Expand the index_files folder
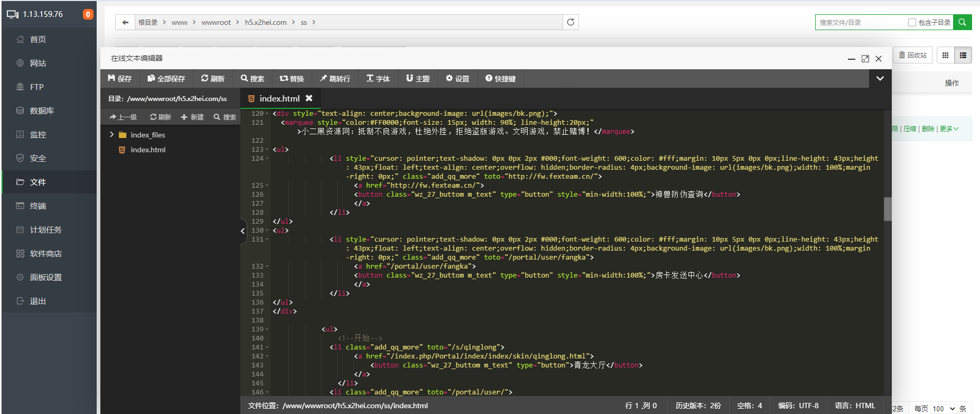980x414 pixels. (x=111, y=135)
